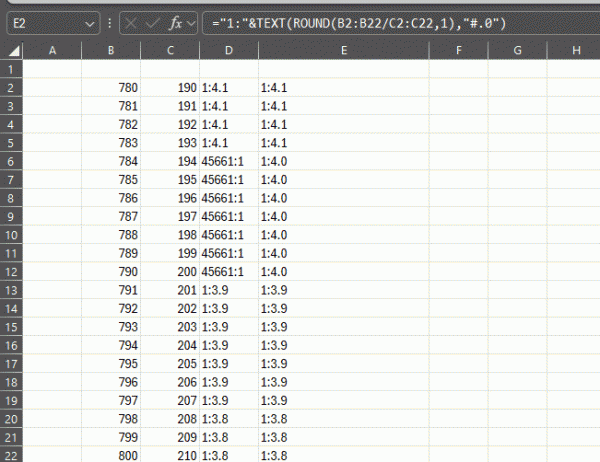Select cell E2 with value 1:4.1
This screenshot has height=462, width=600.
(x=342, y=88)
